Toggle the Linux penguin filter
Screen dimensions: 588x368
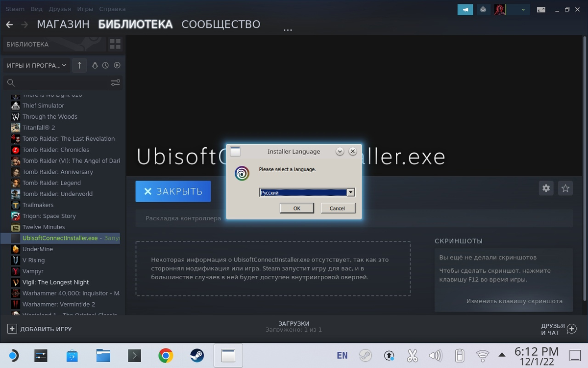tap(95, 65)
